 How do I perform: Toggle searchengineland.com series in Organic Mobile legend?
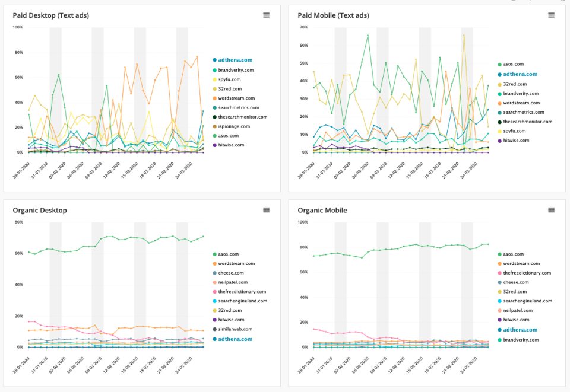coord(525,301)
